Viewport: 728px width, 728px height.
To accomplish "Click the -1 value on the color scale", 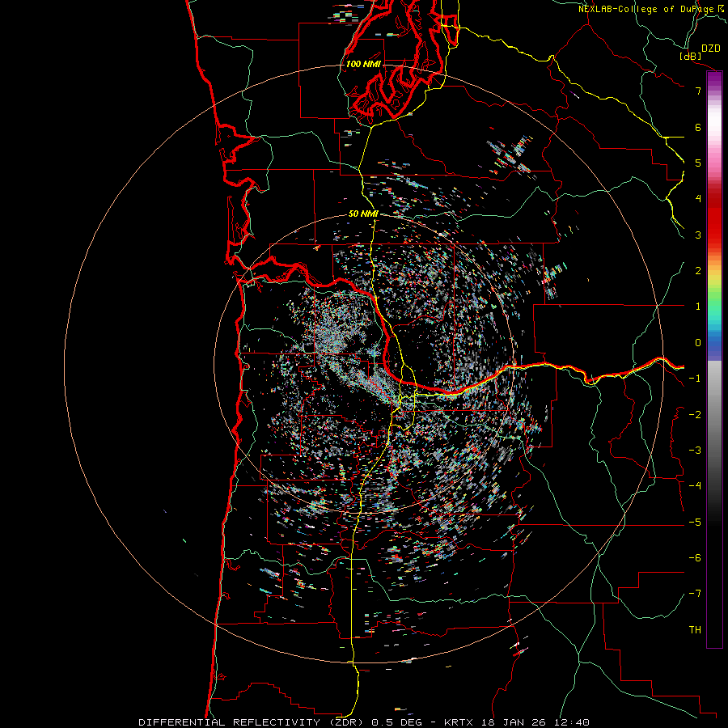I will coord(695,379).
